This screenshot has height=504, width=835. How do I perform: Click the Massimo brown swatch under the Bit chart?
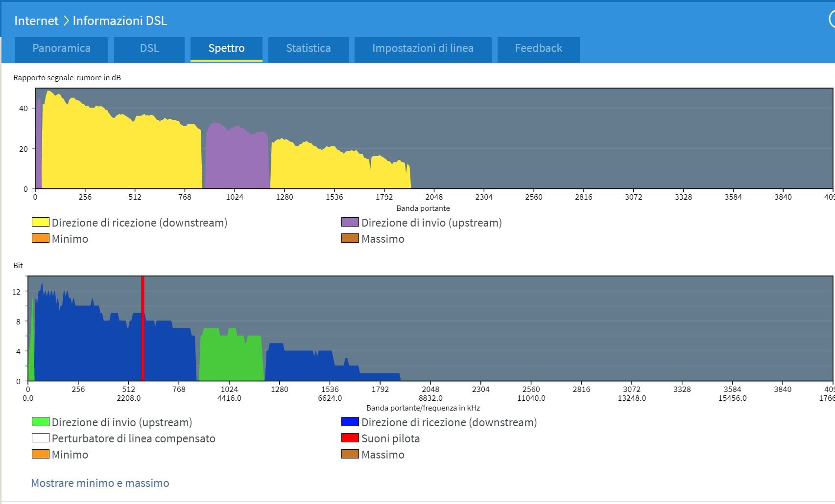(x=350, y=454)
